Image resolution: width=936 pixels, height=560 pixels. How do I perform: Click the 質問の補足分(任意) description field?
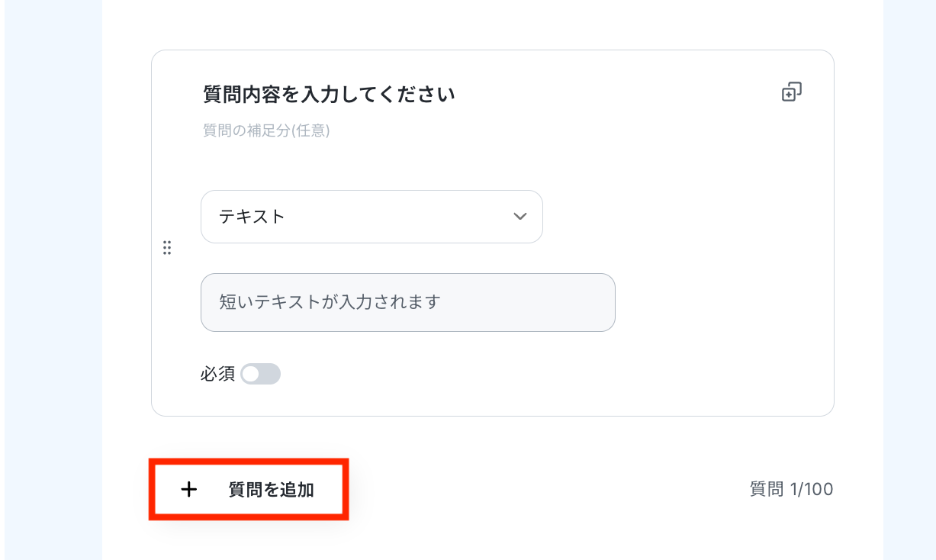266,130
